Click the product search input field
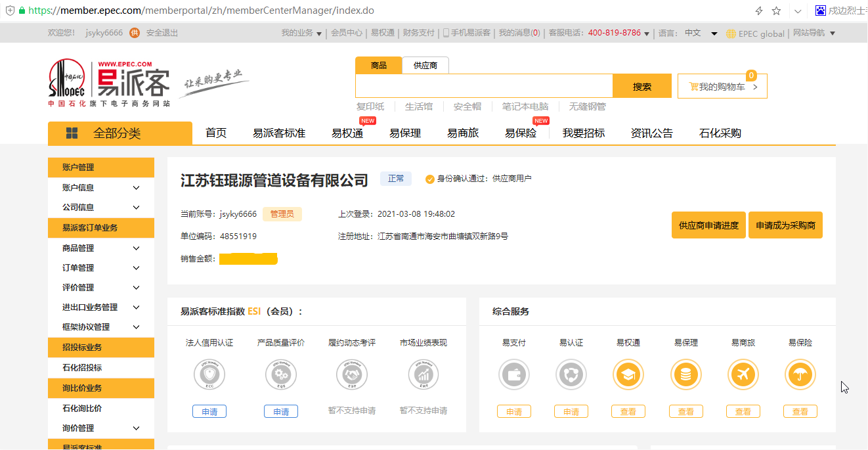The image size is (868, 450). pyautogui.click(x=483, y=85)
